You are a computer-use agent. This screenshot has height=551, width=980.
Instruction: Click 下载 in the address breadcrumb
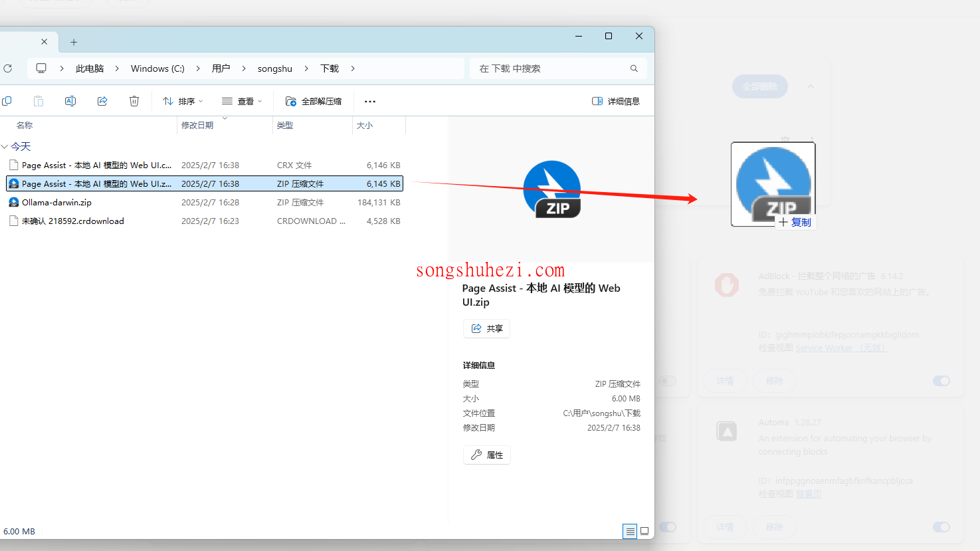[x=330, y=68]
